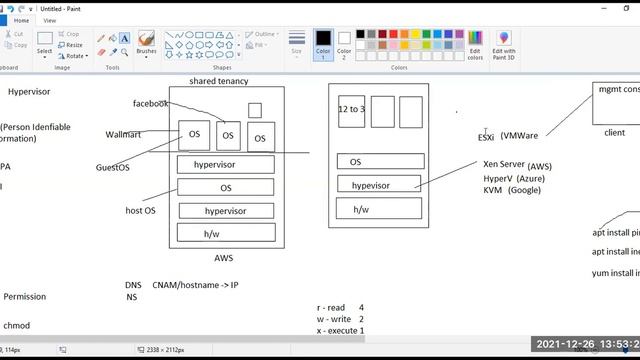This screenshot has width=640, height=360.
Task: Choose the Four-point star shape
Action: tap(179, 55)
